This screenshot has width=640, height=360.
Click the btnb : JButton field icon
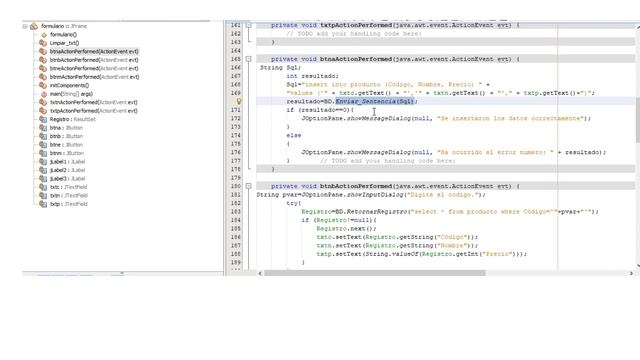(43, 136)
